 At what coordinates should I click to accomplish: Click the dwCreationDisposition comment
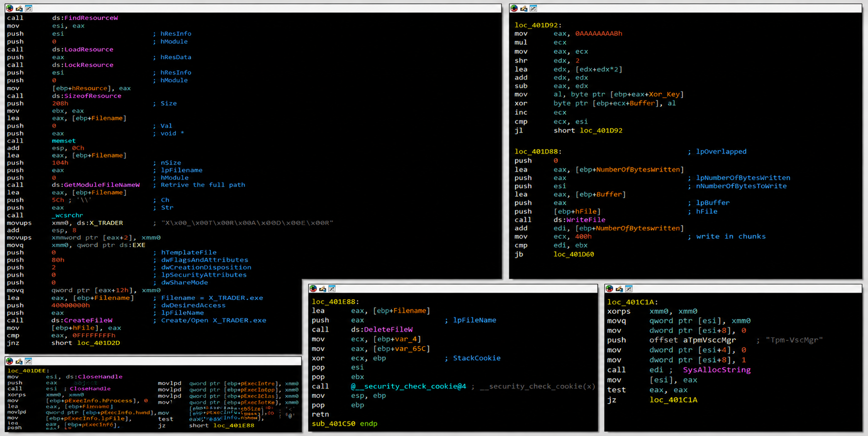206,267
